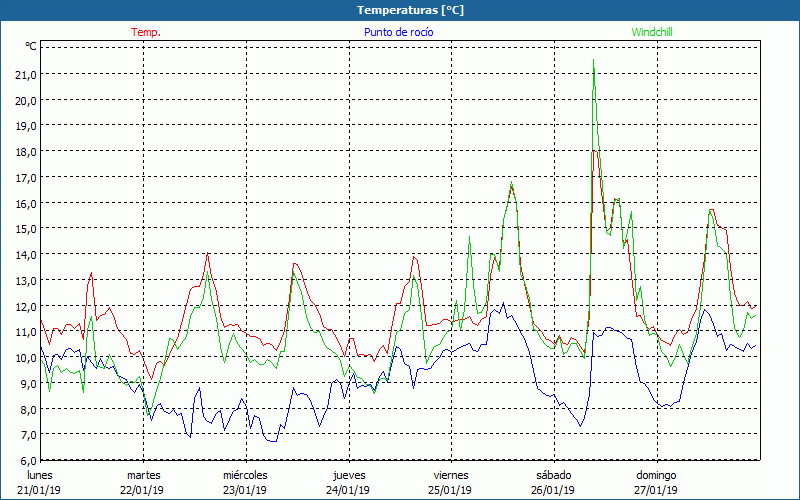Click the 9,0 y-axis value
800x500 pixels.
(28, 384)
